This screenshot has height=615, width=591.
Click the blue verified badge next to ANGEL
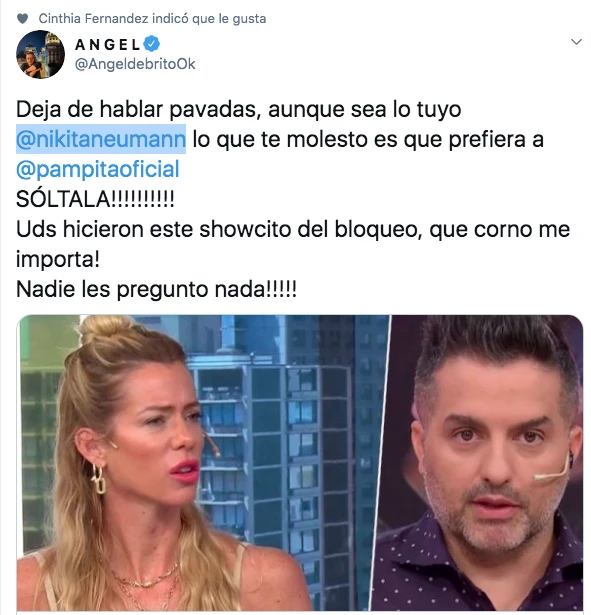click(152, 44)
